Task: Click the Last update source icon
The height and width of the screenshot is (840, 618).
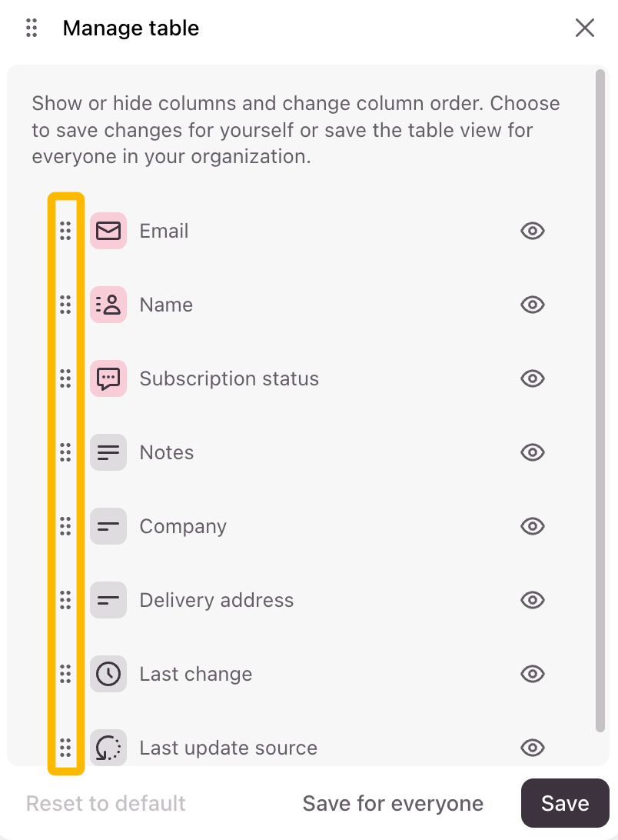Action: 108,748
